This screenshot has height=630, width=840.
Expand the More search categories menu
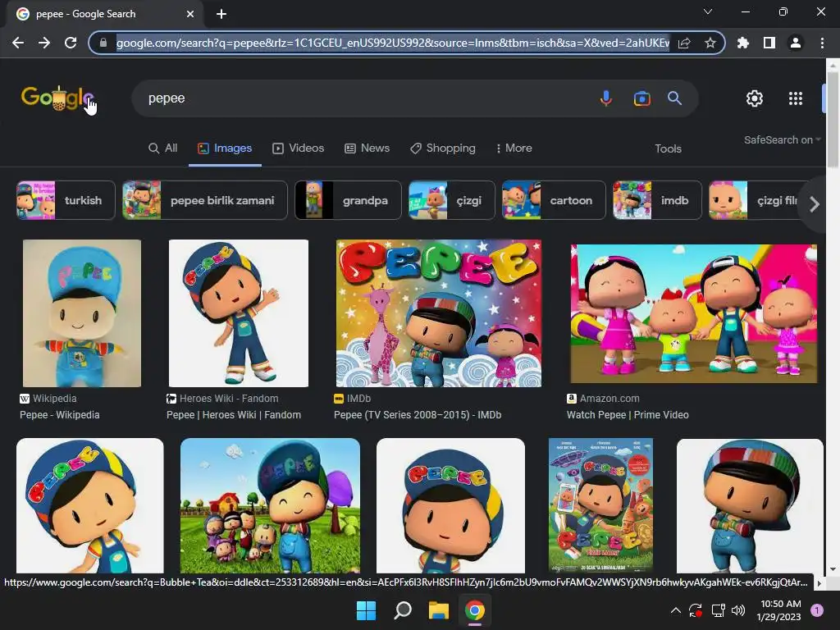tap(514, 148)
